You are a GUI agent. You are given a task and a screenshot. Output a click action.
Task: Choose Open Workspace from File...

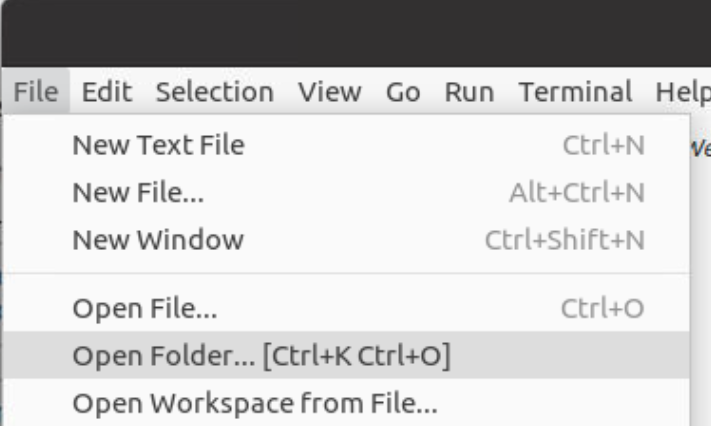tap(254, 405)
